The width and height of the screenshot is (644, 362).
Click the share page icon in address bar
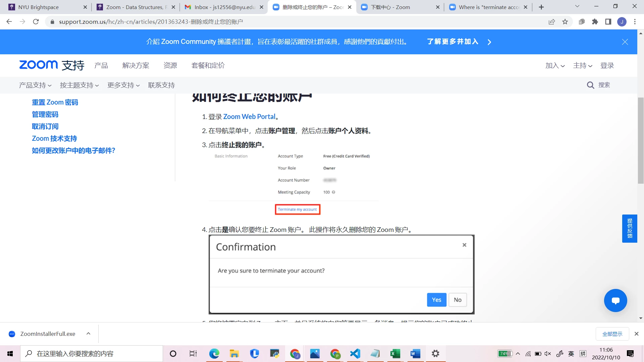tap(552, 22)
